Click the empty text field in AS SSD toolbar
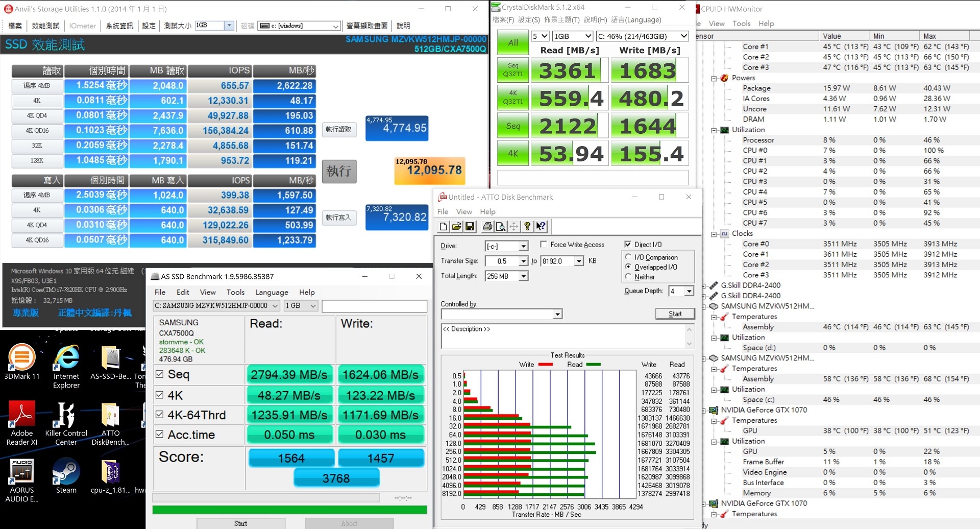This screenshot has width=980, height=529. 374,306
